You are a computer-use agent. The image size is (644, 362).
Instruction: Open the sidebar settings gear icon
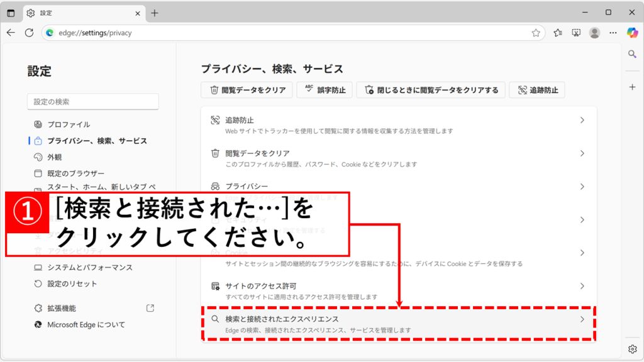pos(632,349)
